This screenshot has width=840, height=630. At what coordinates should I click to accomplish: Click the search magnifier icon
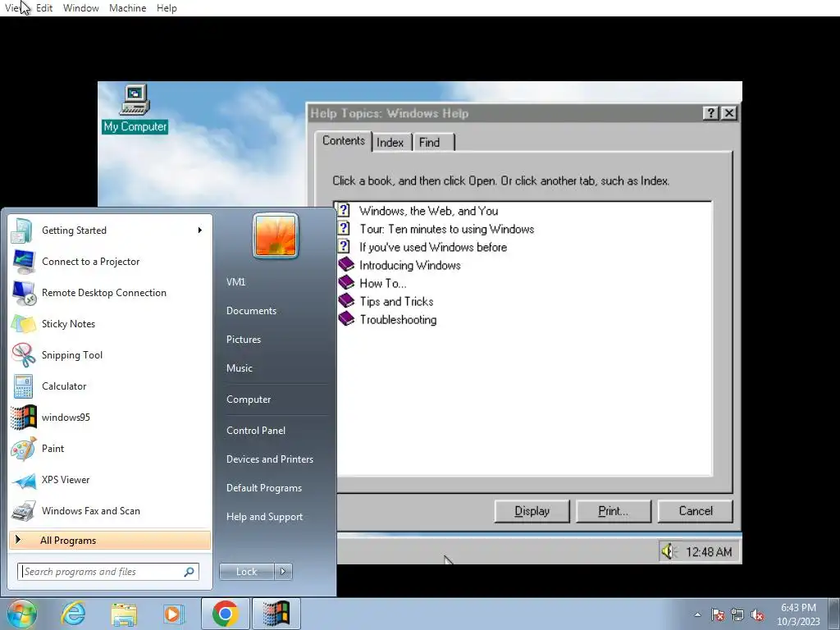[x=189, y=572]
